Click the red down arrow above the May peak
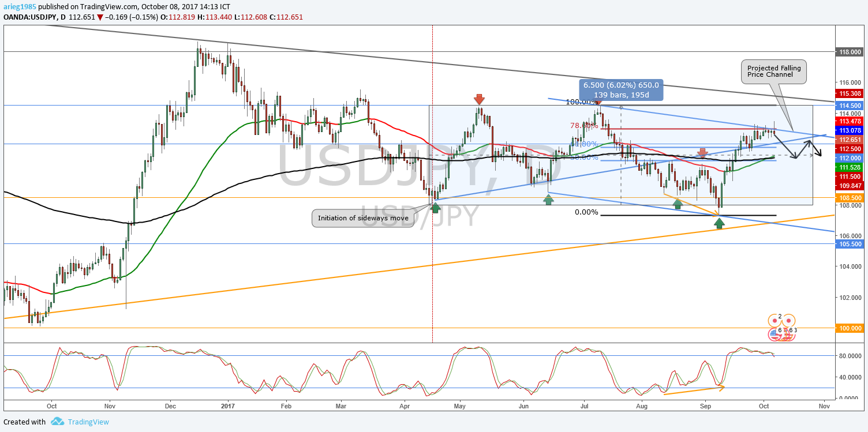 pos(479,99)
